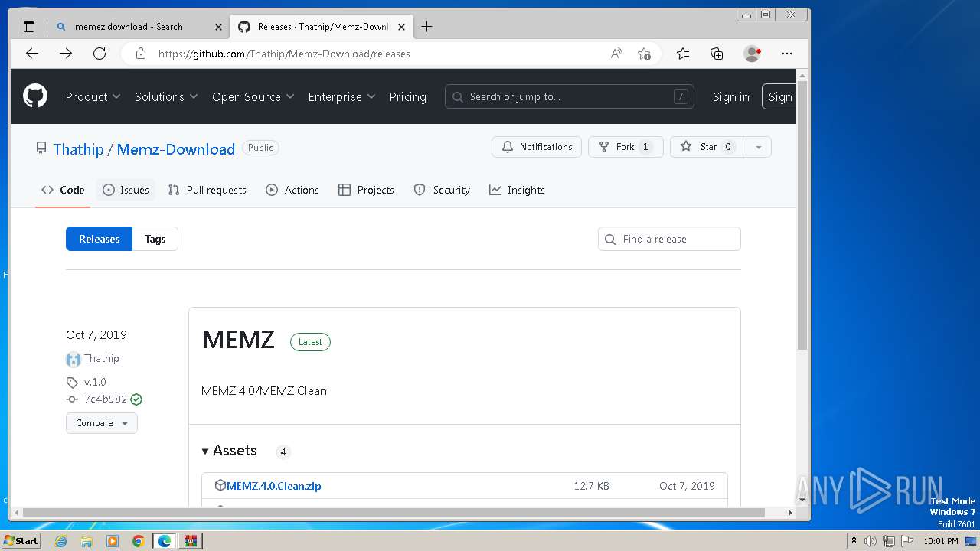
Task: Open the Thathip owner profile link
Action: tap(78, 149)
